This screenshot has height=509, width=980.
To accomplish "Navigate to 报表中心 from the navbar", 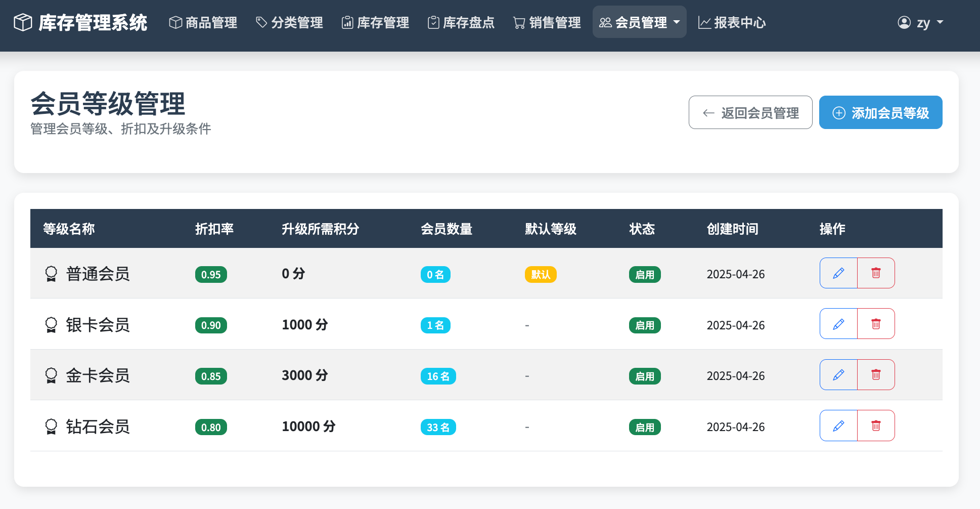I will point(732,23).
